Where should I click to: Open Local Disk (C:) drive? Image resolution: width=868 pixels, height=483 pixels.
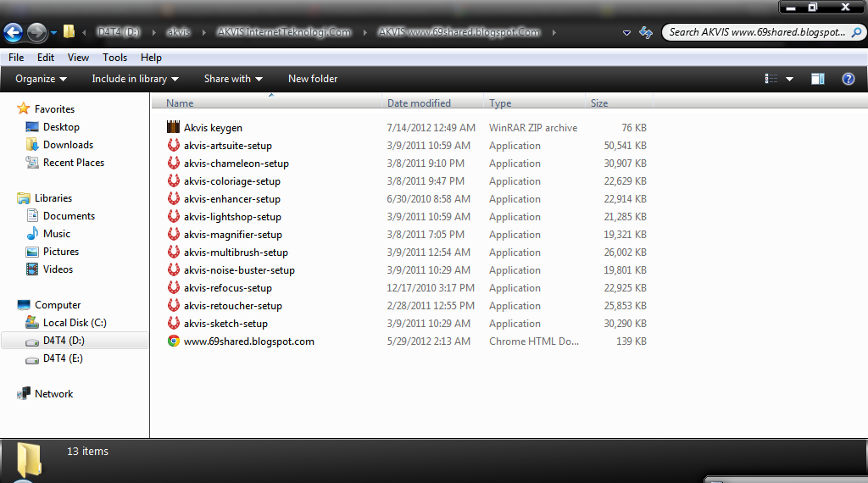tap(75, 323)
